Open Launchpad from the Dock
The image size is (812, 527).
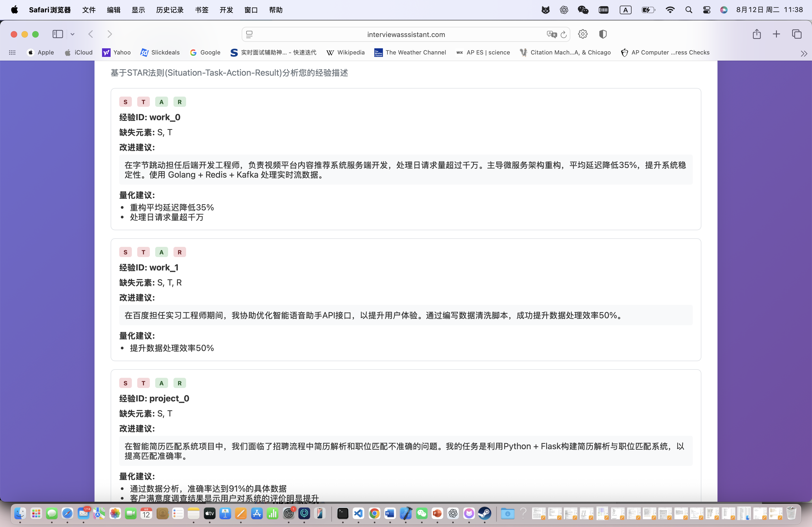coord(36,513)
